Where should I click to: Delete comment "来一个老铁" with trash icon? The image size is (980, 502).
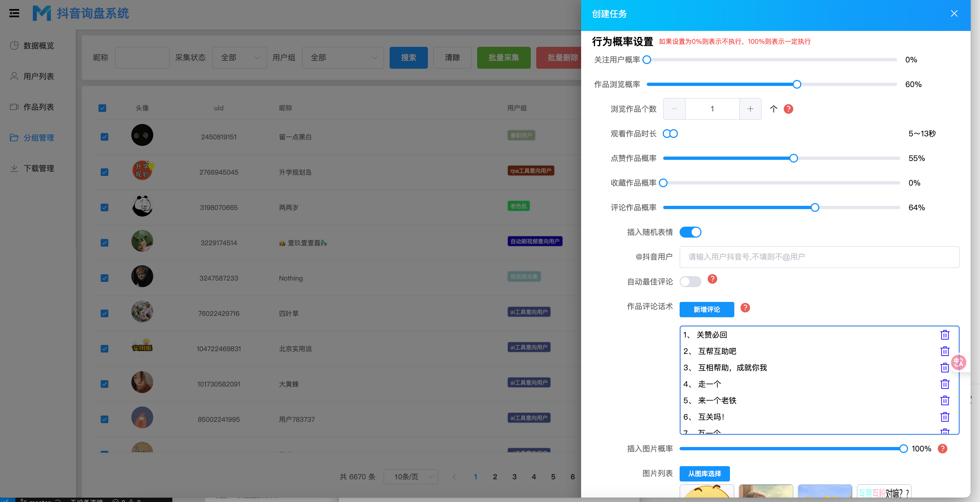point(945,400)
